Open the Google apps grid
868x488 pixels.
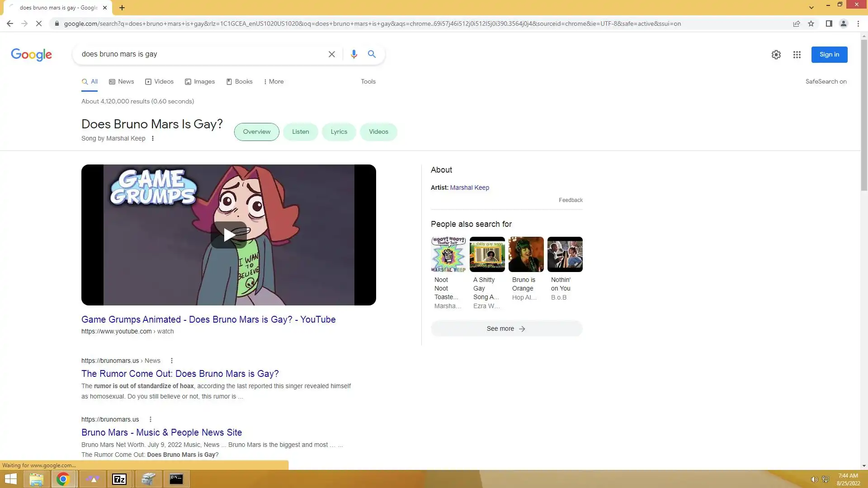[797, 55]
